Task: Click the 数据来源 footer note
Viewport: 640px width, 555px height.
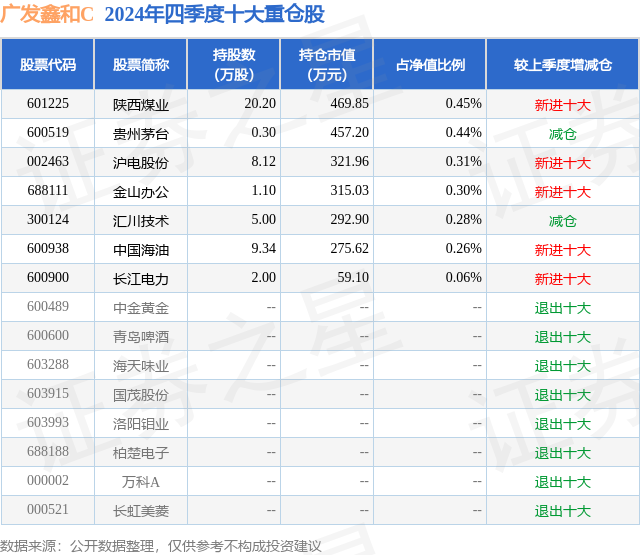Action: 160,546
